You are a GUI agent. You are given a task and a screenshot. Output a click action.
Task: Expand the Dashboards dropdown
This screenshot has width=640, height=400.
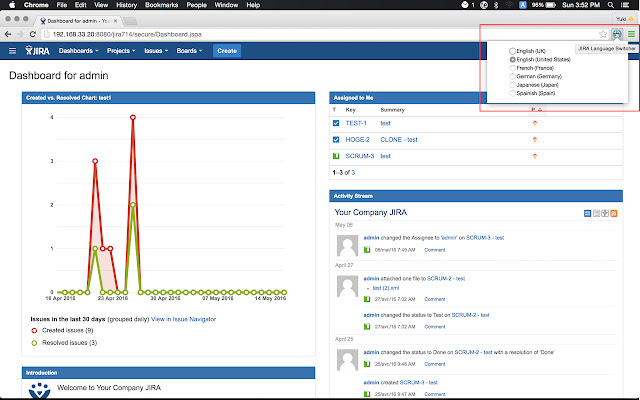coord(78,51)
